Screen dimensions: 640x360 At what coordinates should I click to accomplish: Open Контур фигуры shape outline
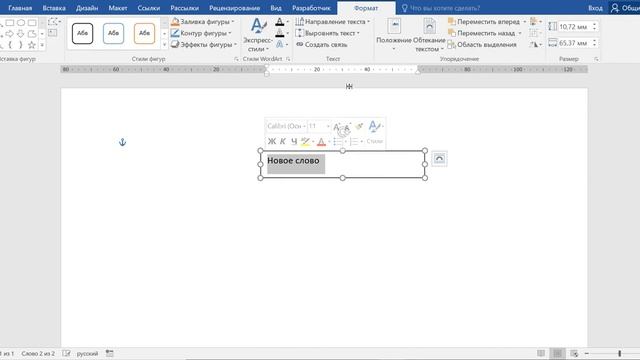(201, 33)
